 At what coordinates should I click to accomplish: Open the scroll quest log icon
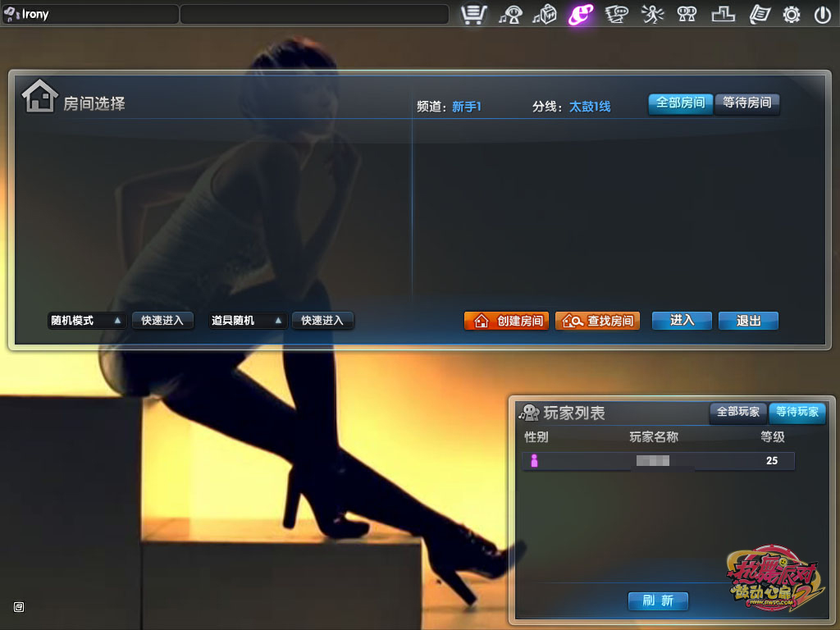(x=759, y=15)
